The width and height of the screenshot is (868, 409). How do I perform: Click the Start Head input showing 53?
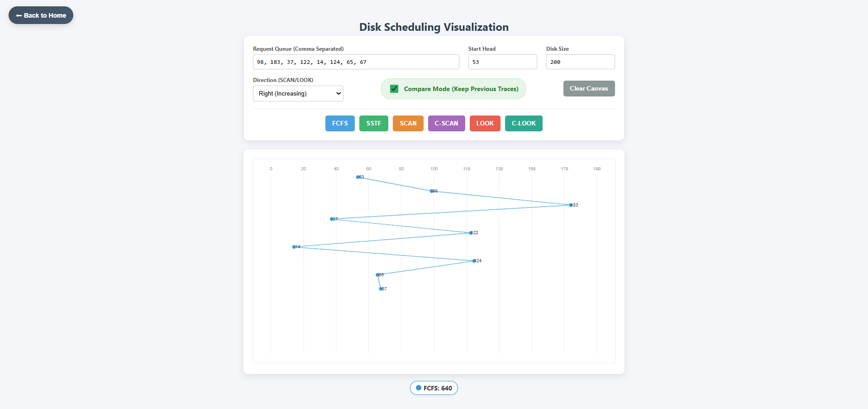(502, 62)
